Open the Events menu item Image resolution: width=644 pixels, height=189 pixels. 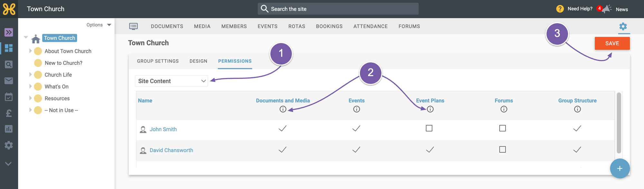[268, 26]
